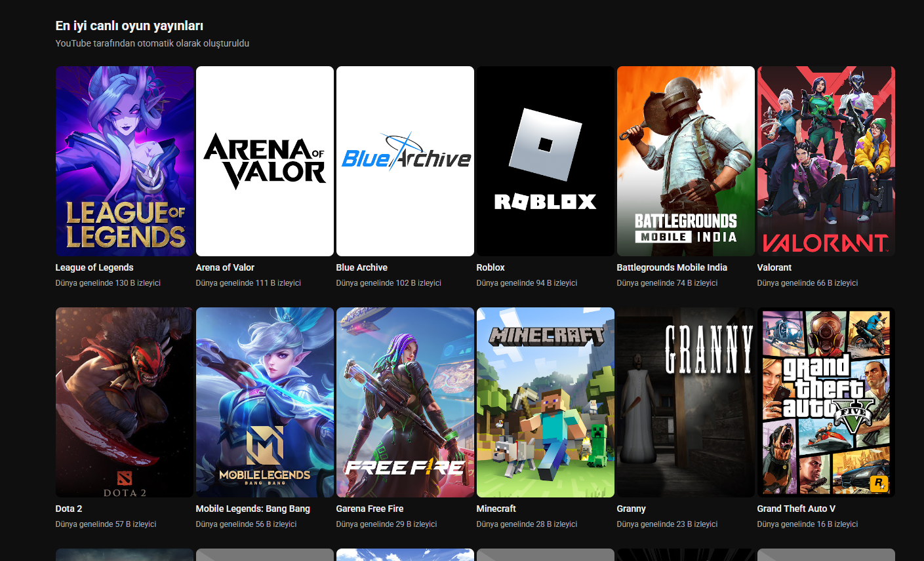
Task: Click the Granny title link
Action: (632, 509)
